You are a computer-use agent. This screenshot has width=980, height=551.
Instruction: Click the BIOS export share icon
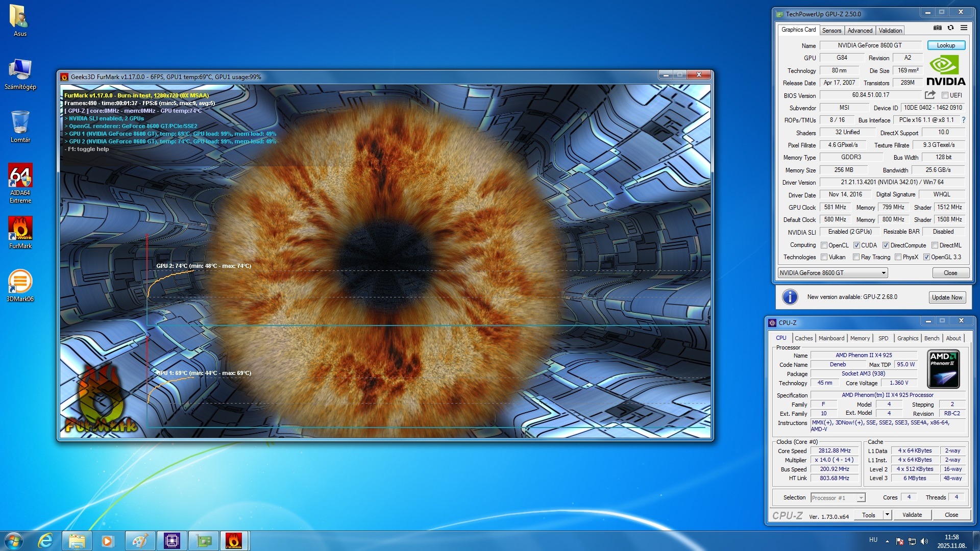tap(930, 95)
